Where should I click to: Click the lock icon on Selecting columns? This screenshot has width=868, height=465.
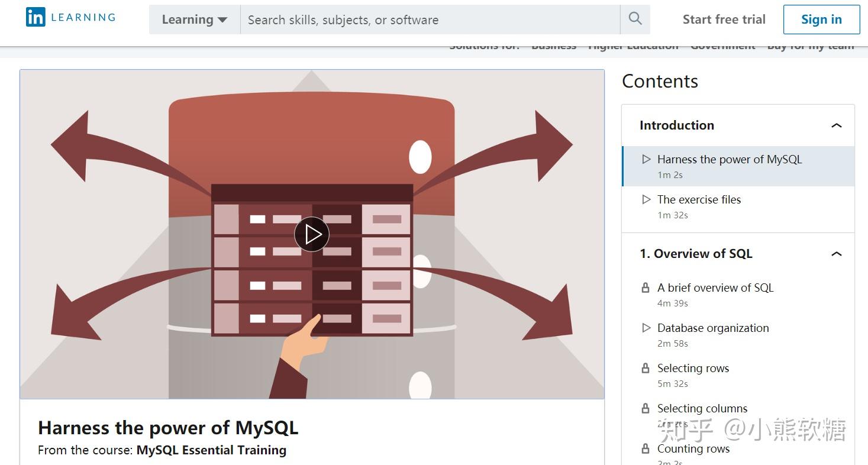tap(645, 408)
